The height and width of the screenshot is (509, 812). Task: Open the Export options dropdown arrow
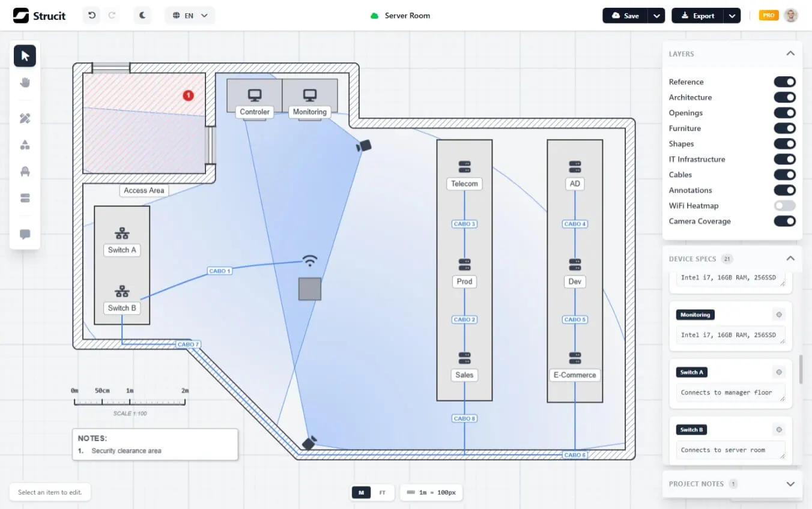(x=732, y=16)
